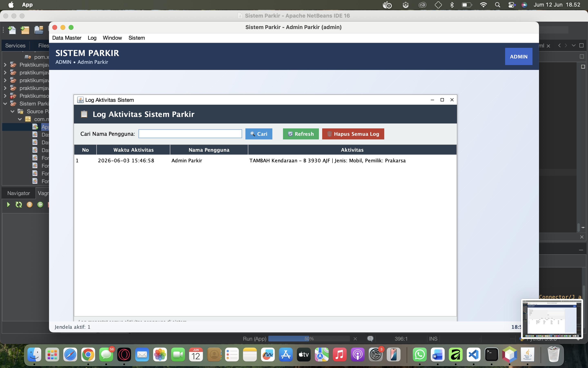Open Terminal from the Dock
This screenshot has height=368, width=588.
(x=492, y=355)
